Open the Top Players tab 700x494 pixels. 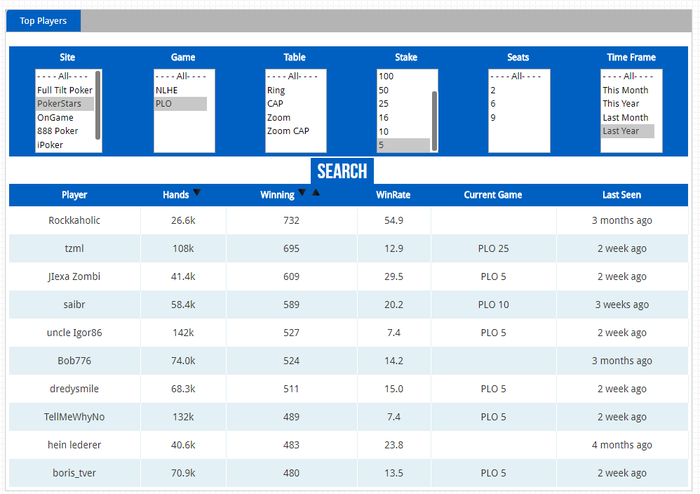pos(43,21)
